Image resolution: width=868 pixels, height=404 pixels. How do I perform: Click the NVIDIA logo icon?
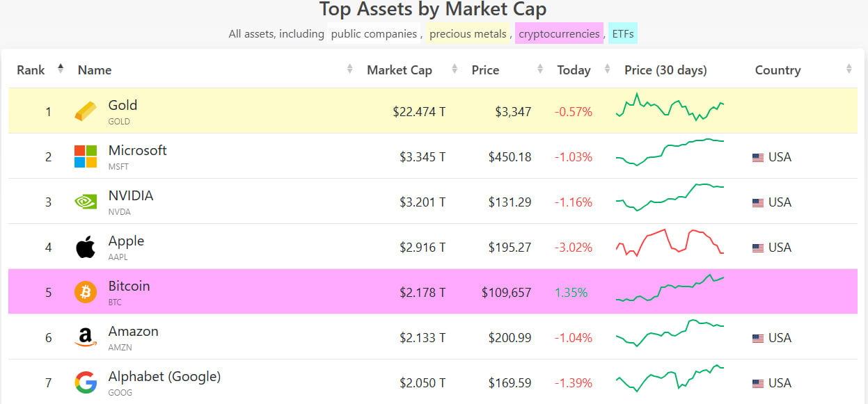86,202
